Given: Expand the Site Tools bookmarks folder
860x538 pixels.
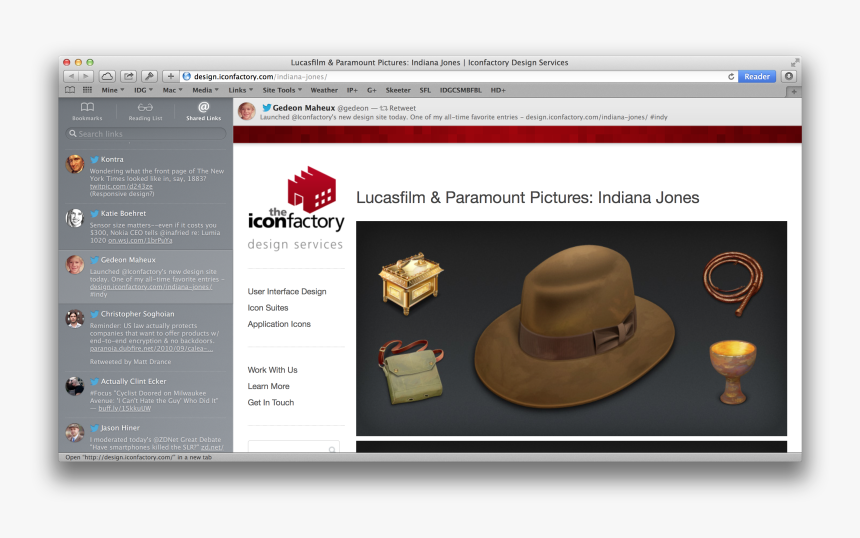Looking at the screenshot, I should [x=282, y=90].
